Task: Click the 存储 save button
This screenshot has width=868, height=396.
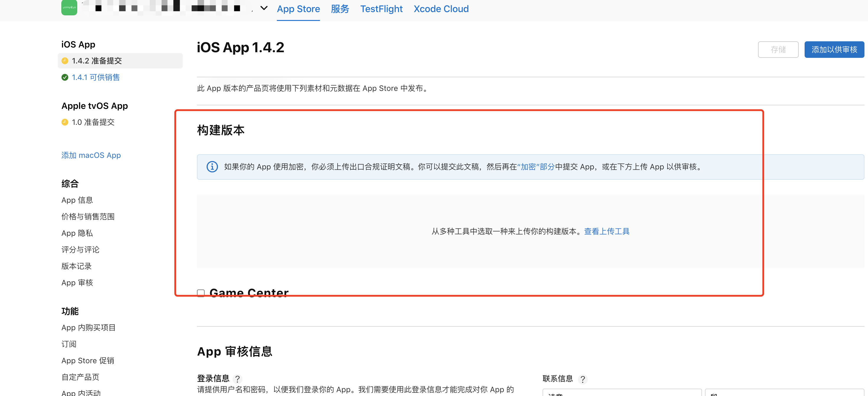Action: [778, 50]
